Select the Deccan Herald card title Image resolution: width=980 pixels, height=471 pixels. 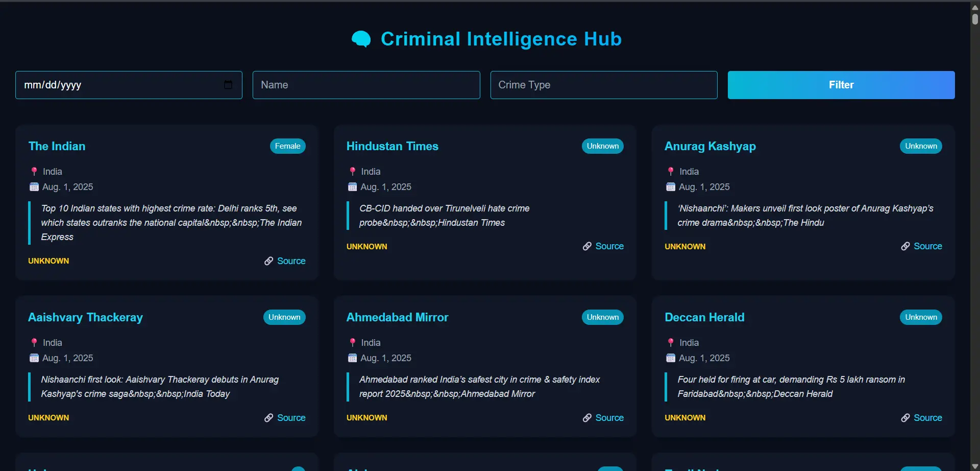[x=704, y=317]
